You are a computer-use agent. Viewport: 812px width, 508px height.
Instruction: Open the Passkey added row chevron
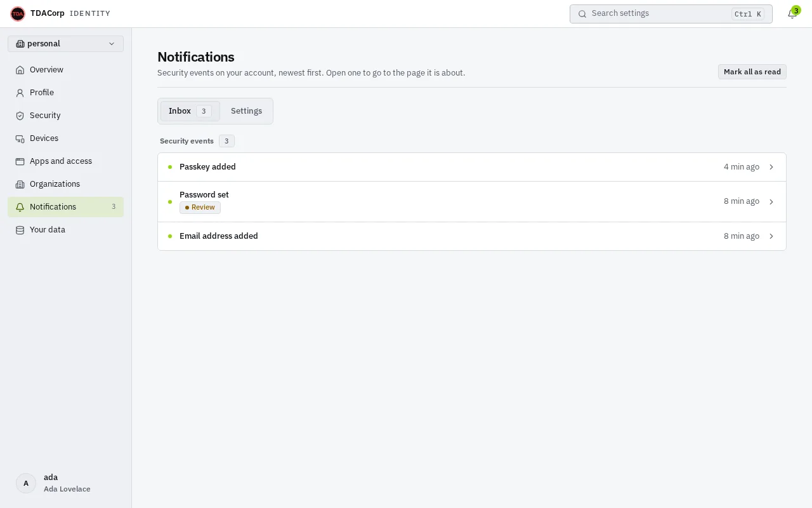[771, 167]
